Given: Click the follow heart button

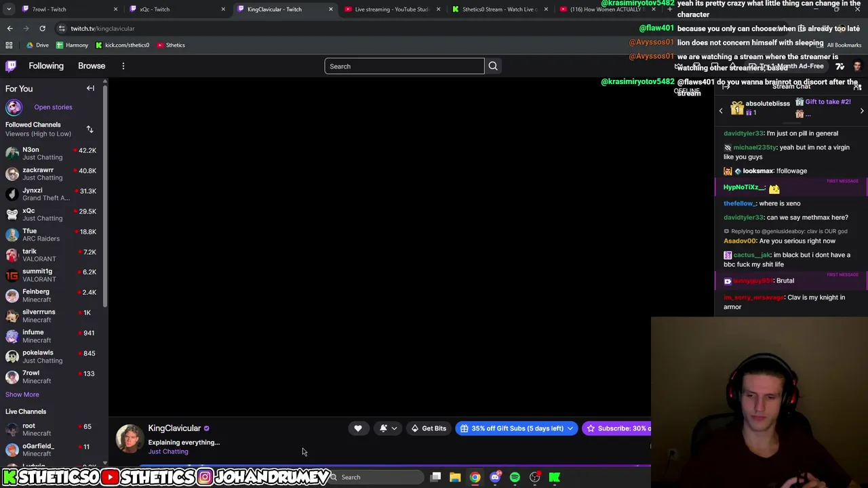Looking at the screenshot, I should click(358, 428).
